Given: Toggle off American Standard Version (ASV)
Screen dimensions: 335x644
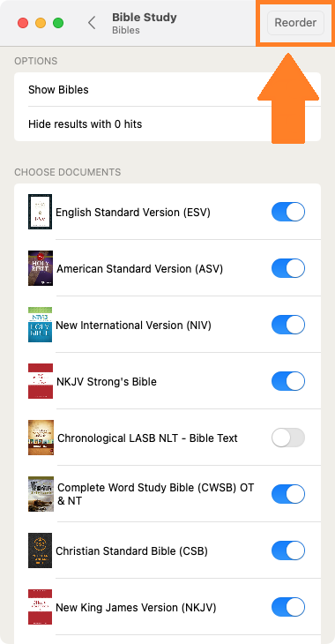Looking at the screenshot, I should pyautogui.click(x=288, y=268).
